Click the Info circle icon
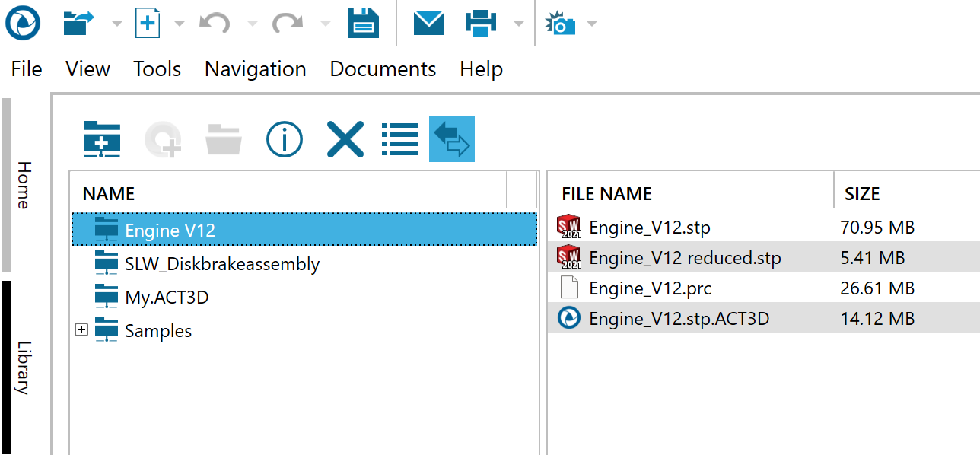980x455 pixels. click(x=285, y=139)
